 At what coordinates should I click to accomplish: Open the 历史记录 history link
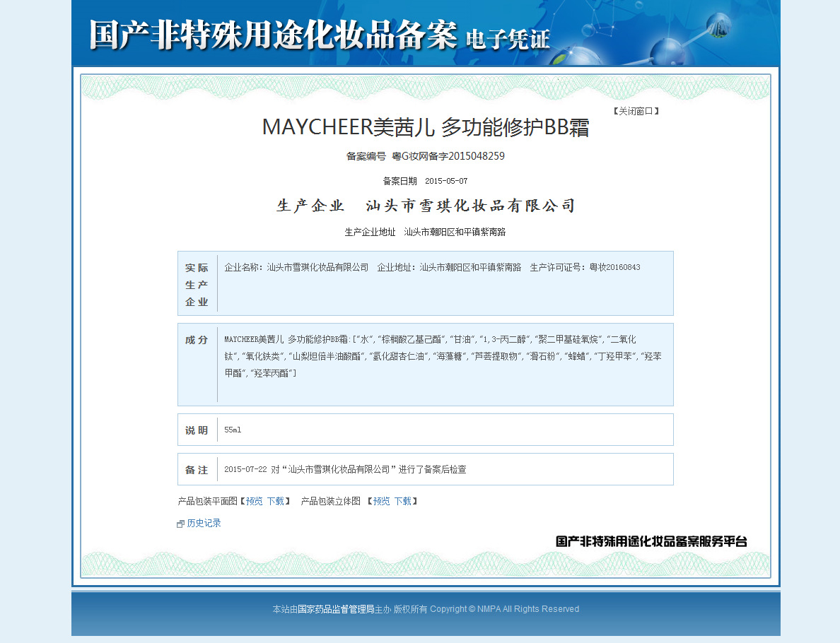(204, 523)
